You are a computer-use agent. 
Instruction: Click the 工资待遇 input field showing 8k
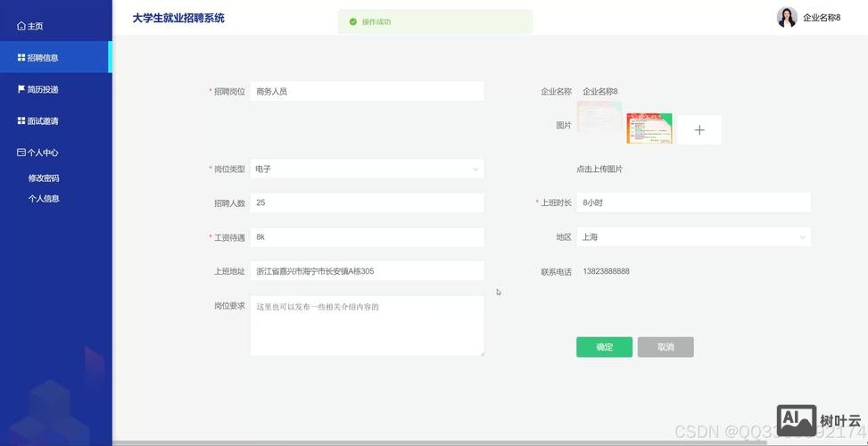pyautogui.click(x=367, y=237)
